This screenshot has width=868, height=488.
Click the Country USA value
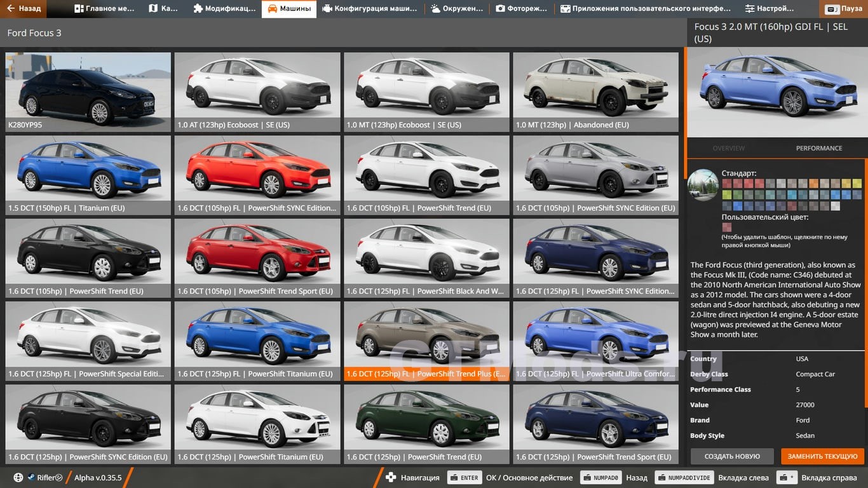coord(802,359)
